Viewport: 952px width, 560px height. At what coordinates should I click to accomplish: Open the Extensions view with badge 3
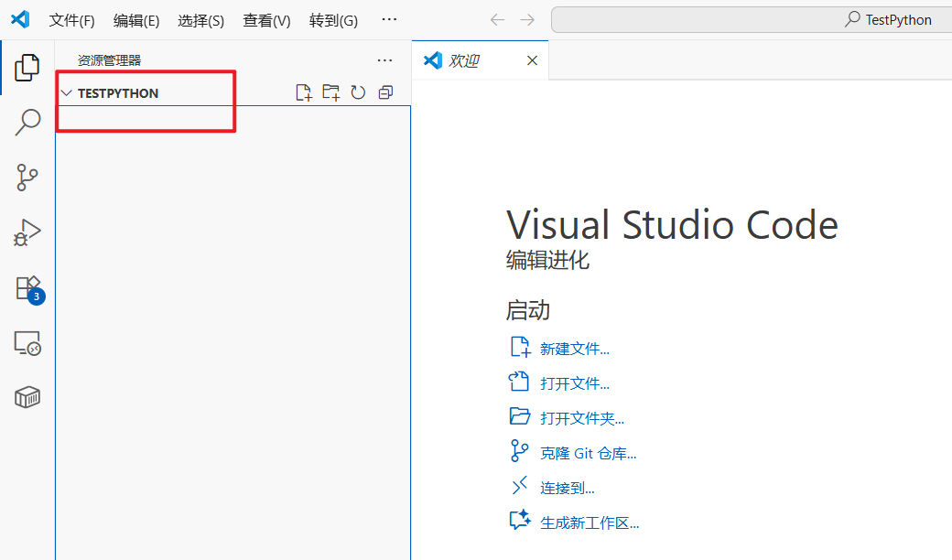tap(28, 289)
